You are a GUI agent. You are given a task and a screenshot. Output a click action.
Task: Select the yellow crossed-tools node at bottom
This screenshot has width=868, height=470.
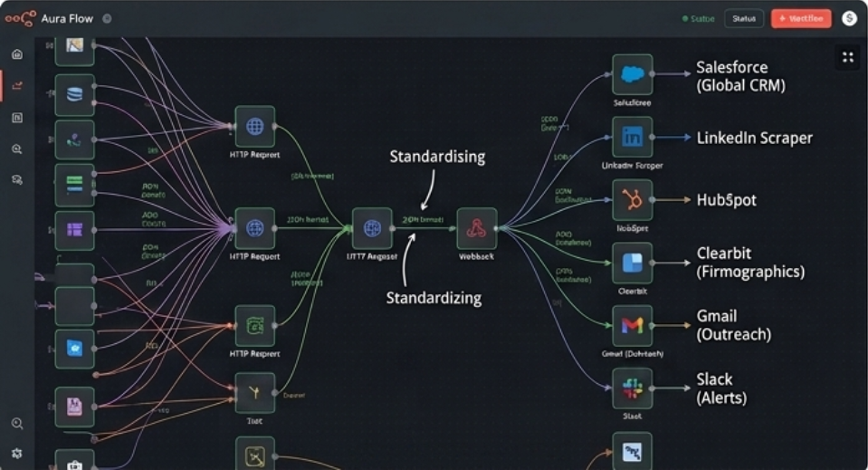254,456
